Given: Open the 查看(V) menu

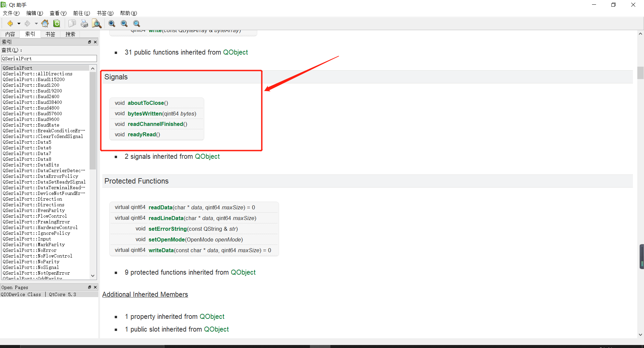Looking at the screenshot, I should click(58, 13).
